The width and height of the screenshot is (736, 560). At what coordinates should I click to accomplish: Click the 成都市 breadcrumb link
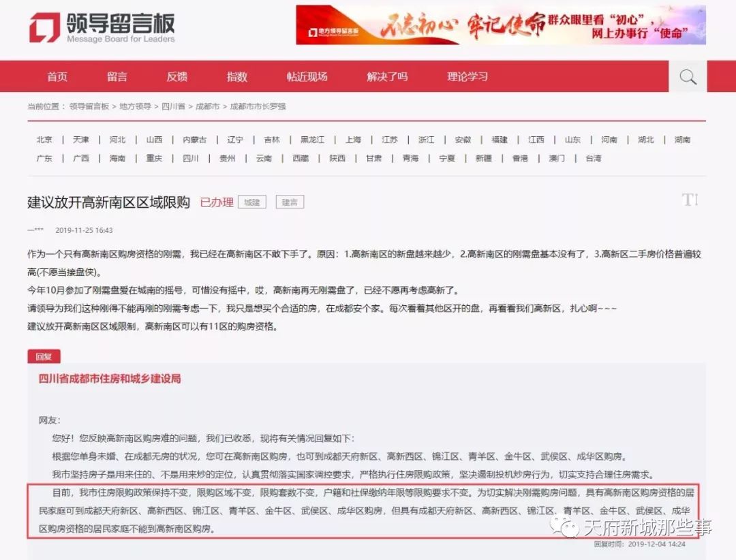point(207,107)
